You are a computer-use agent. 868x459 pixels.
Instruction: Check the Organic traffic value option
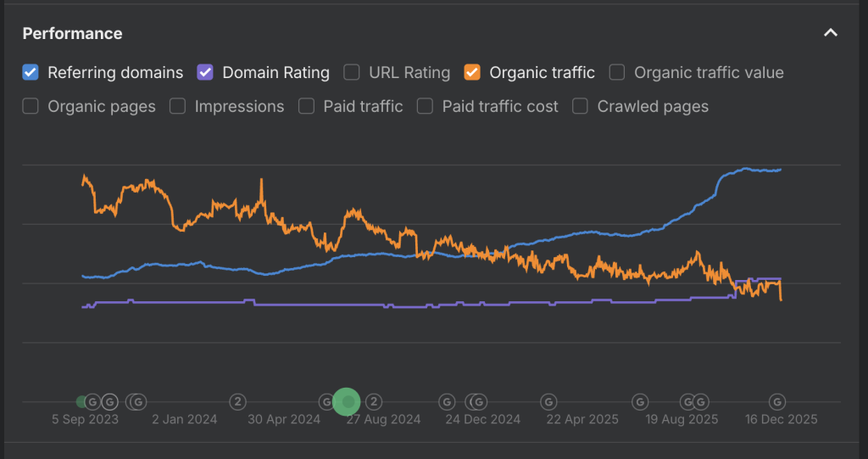click(617, 73)
